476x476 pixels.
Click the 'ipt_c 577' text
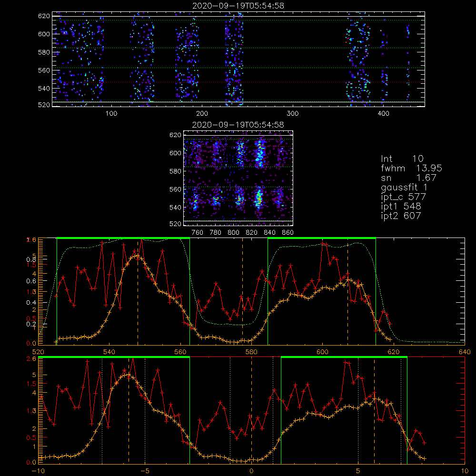coord(404,197)
